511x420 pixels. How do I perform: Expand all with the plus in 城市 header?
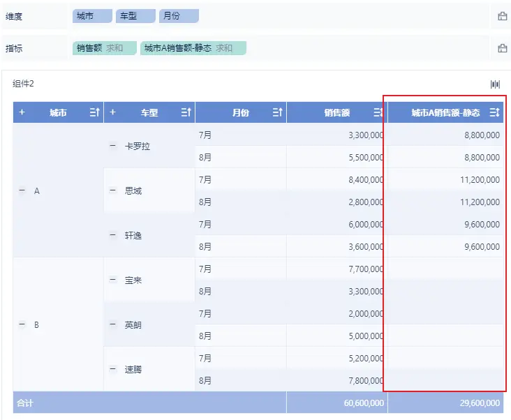(22, 112)
